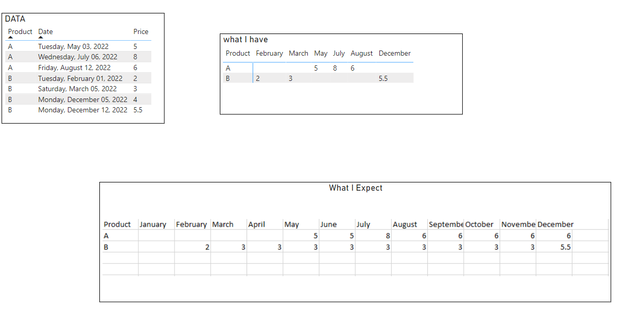Click the July header in 'what I have' matrix
644x336 pixels.
click(339, 53)
